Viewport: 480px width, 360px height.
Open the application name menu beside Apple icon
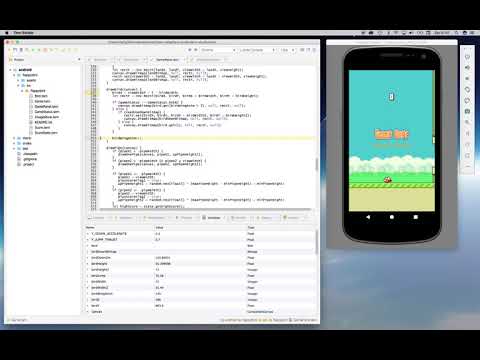(23, 33)
